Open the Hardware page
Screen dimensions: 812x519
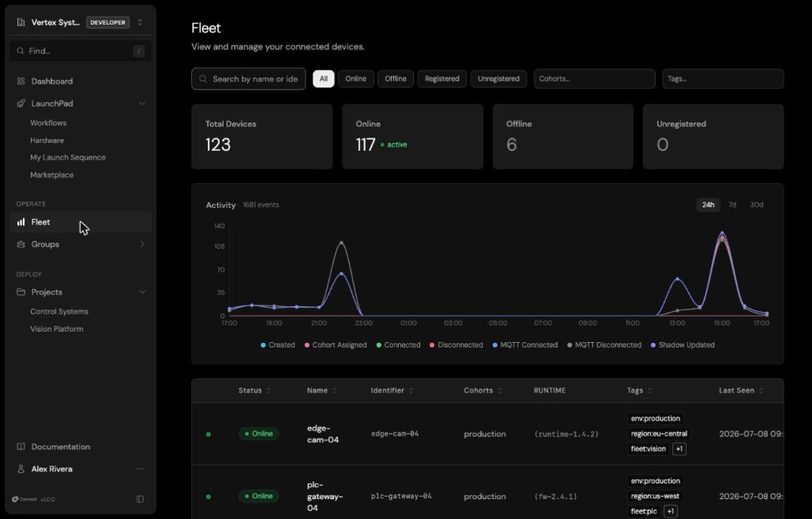click(47, 140)
